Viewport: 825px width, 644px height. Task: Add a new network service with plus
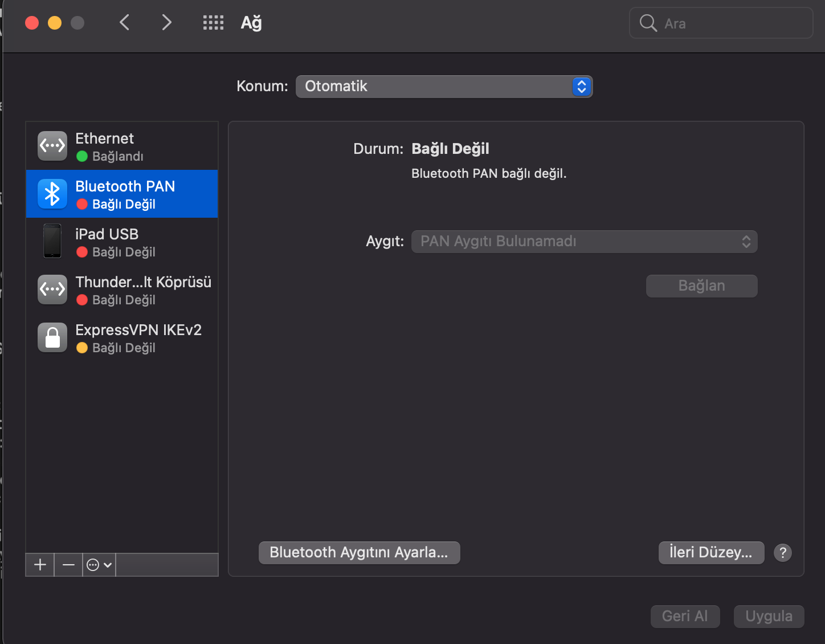[x=40, y=565]
